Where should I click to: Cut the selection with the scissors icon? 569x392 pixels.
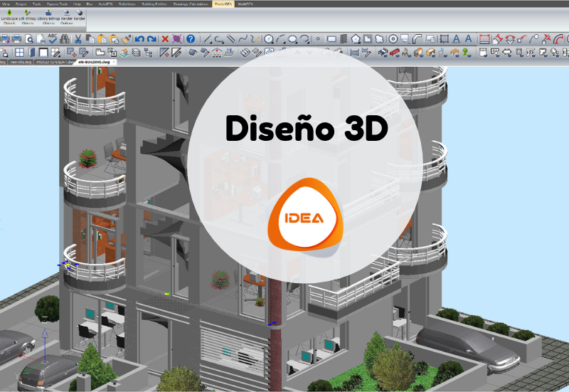[78, 38]
